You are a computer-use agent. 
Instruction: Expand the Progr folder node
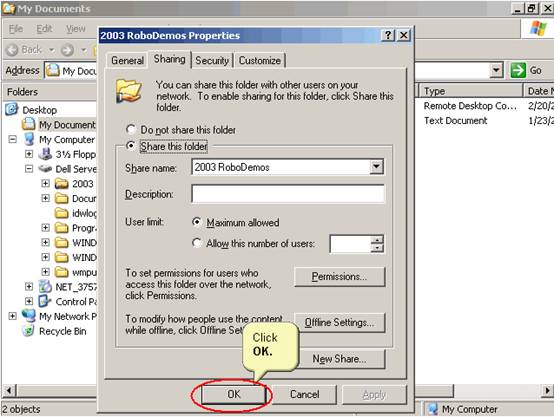(x=45, y=228)
